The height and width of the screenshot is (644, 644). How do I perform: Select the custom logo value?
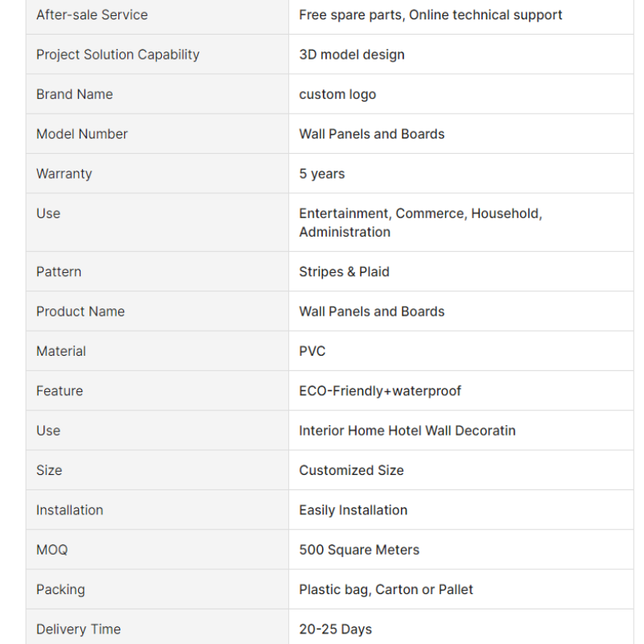point(337,94)
